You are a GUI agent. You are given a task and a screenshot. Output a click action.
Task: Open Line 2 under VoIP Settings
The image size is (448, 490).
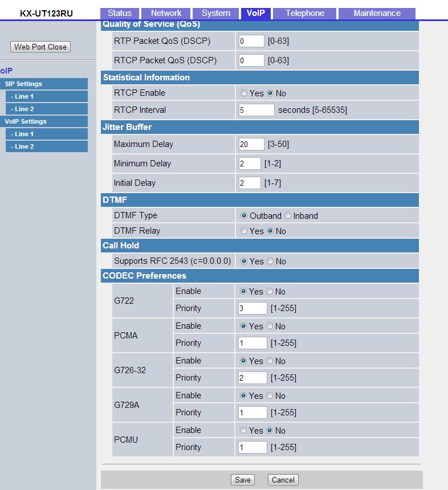[47, 146]
